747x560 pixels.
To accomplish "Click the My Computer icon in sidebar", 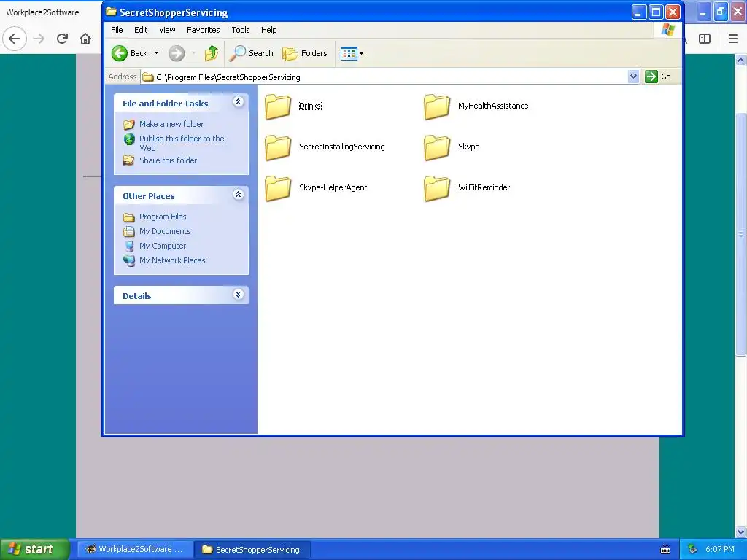I will click(x=129, y=246).
